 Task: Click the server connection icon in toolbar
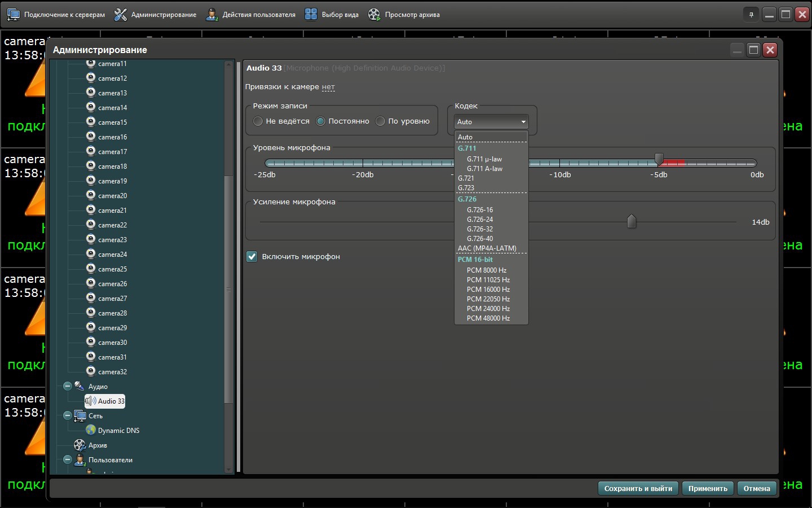[14, 15]
